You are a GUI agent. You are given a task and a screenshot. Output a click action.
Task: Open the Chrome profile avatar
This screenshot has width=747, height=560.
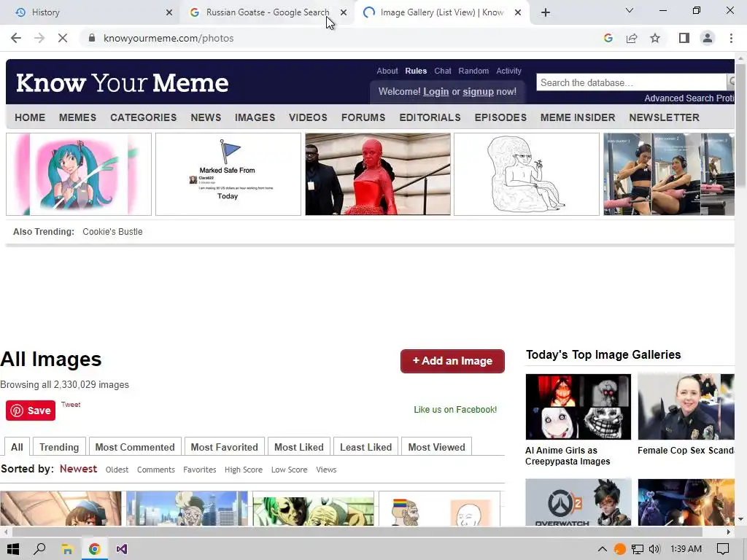[708, 38]
